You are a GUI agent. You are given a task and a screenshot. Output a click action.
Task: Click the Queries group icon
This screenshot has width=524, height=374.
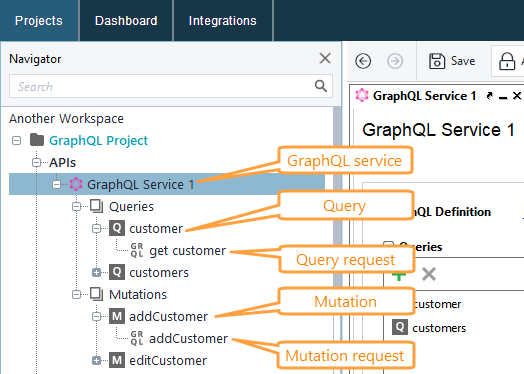[97, 206]
